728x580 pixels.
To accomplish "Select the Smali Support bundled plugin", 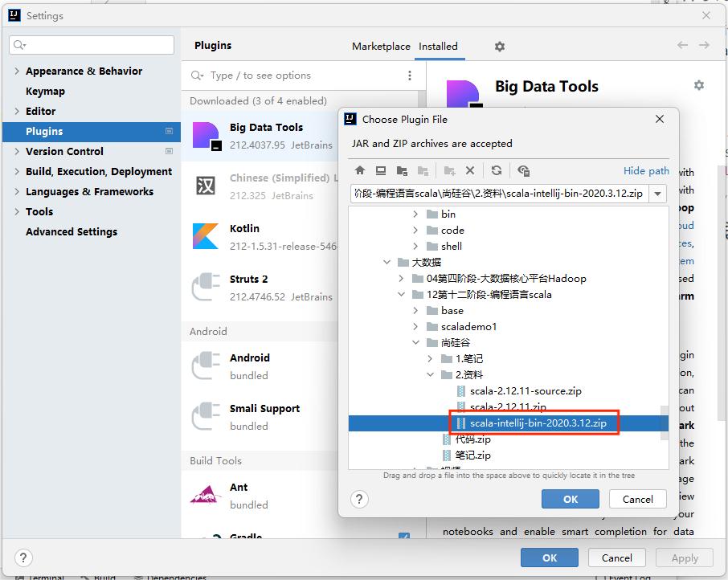I will click(260, 417).
